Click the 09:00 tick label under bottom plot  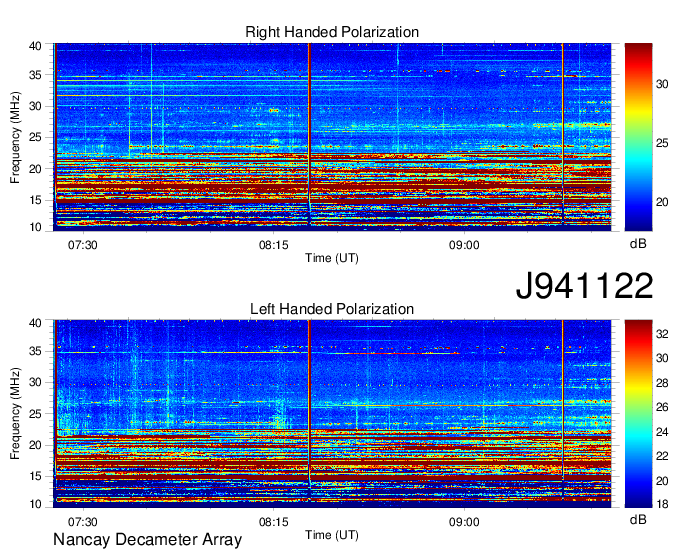[464, 522]
